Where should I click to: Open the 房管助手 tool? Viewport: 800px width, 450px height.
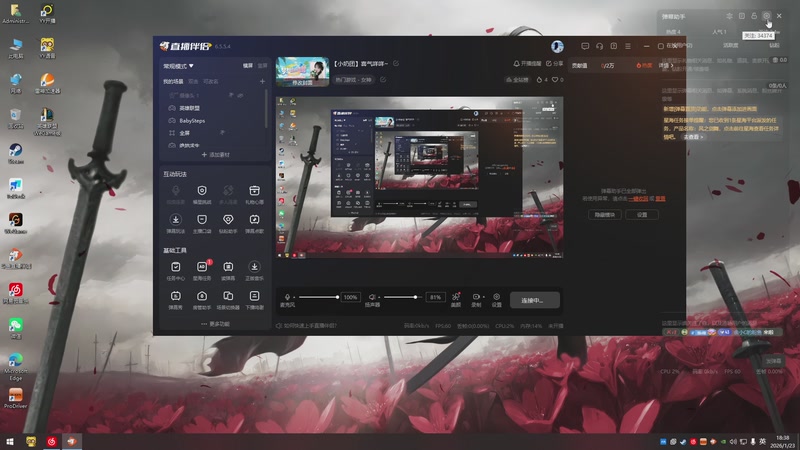coord(202,300)
